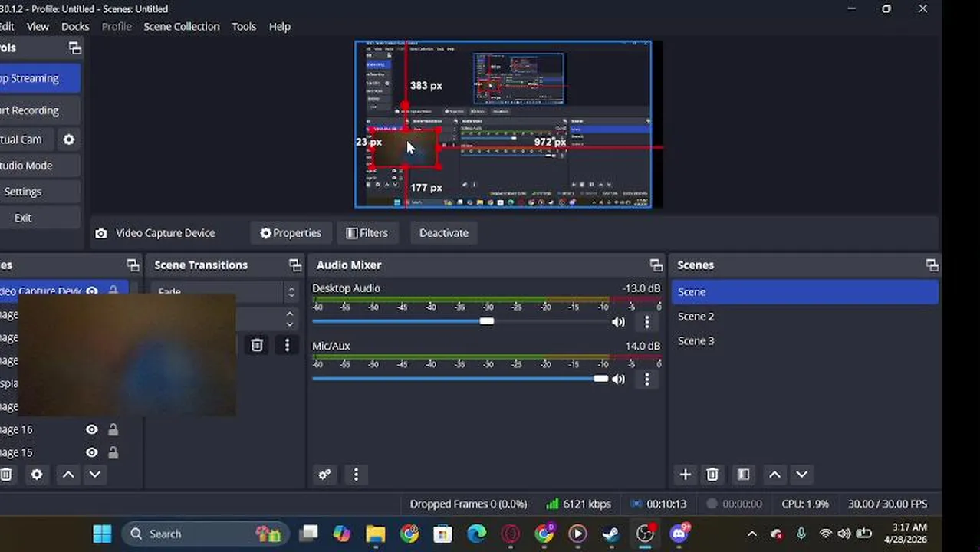Open selected source properties gear

click(x=37, y=475)
